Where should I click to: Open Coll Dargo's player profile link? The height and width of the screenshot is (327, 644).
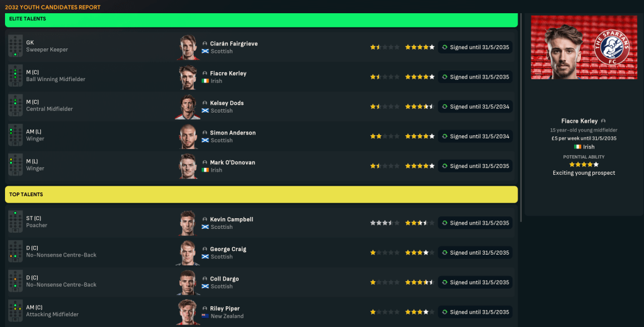point(224,279)
